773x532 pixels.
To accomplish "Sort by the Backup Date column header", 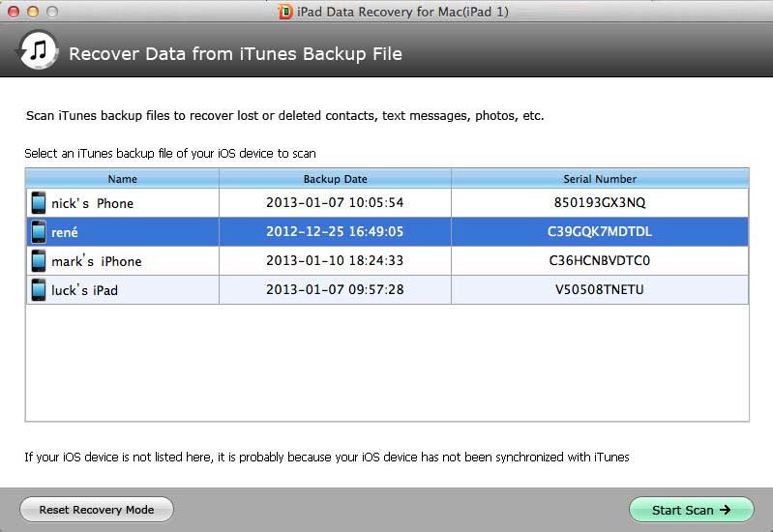I will [335, 179].
